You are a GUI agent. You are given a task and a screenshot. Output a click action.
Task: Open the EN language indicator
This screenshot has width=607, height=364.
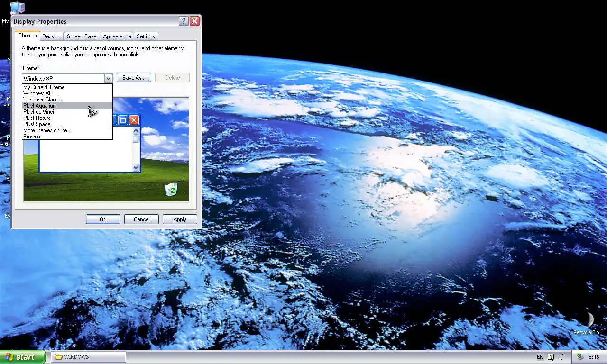540,357
